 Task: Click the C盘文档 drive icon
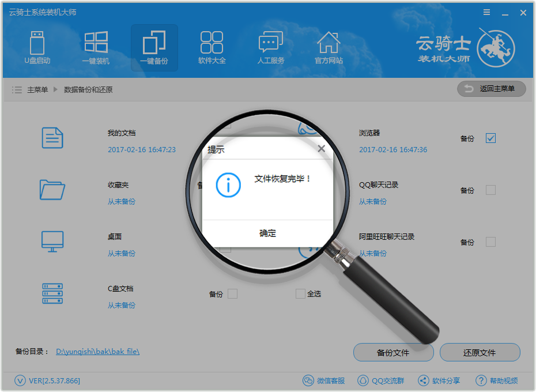[52, 294]
